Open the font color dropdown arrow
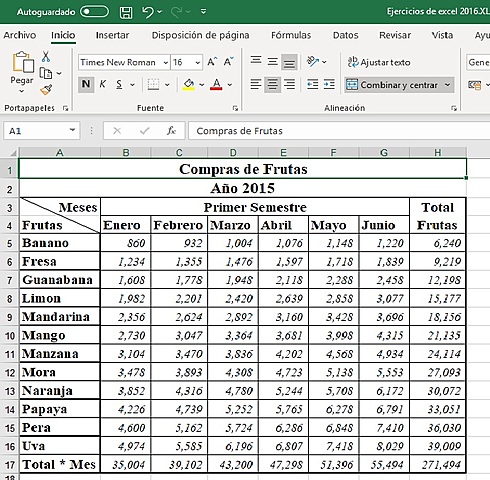The width and height of the screenshot is (490, 480). [x=230, y=85]
